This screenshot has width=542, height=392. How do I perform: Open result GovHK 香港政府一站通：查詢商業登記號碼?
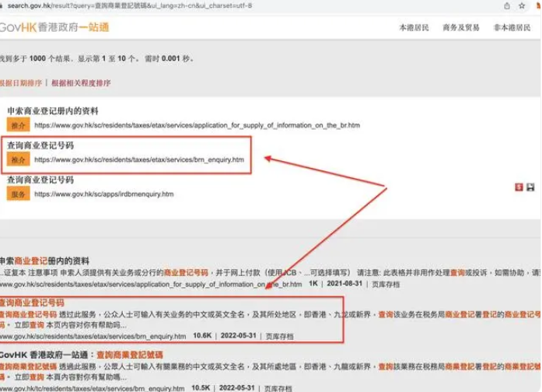click(81, 355)
